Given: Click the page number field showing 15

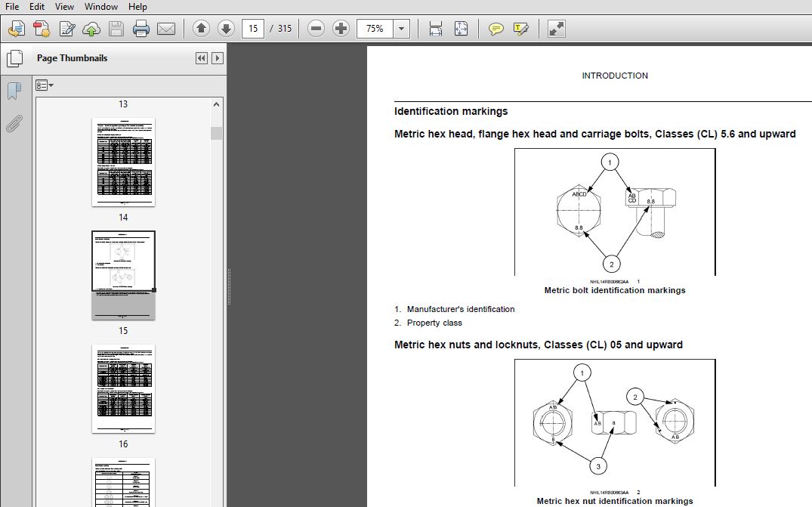Looking at the screenshot, I should pyautogui.click(x=253, y=29).
